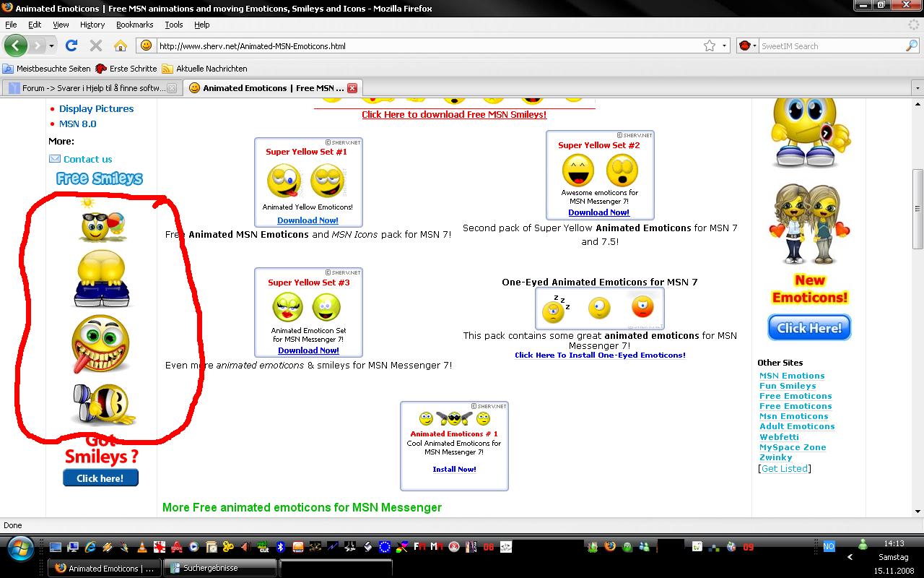Click the Bluetooth quick launch icon
The image size is (924, 578).
pos(281,547)
